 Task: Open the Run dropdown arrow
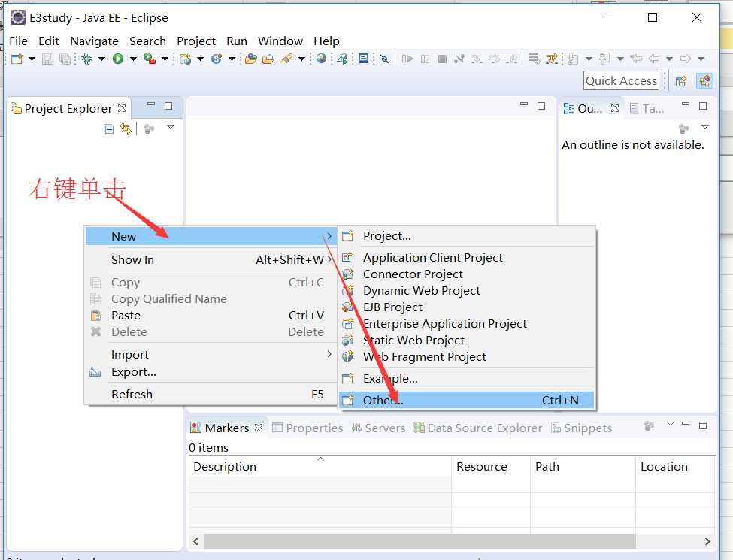pyautogui.click(x=133, y=59)
